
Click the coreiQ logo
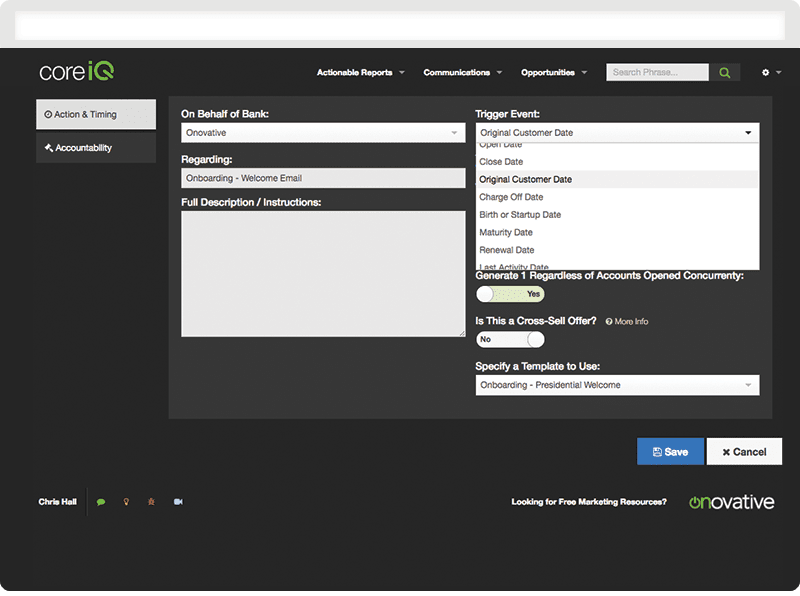coord(77,71)
